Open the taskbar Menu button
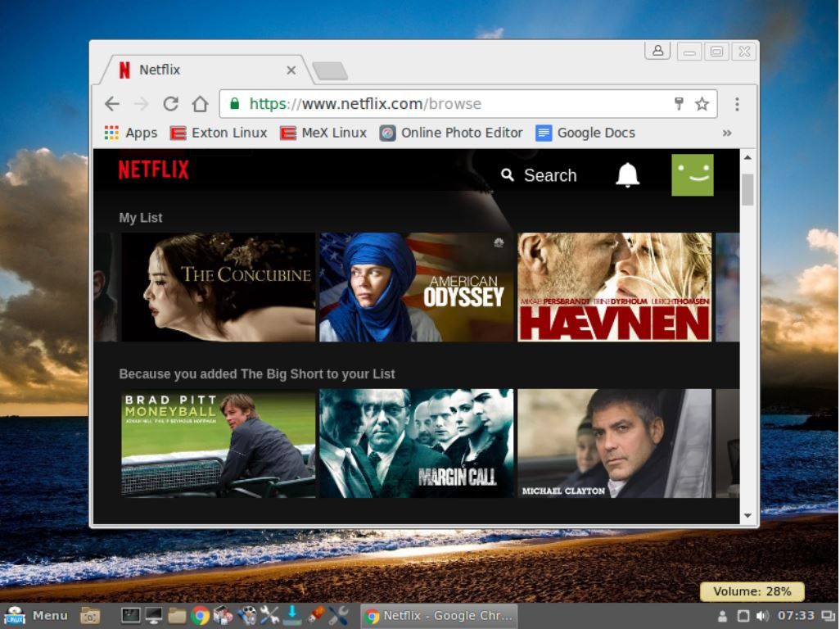 pyautogui.click(x=36, y=616)
